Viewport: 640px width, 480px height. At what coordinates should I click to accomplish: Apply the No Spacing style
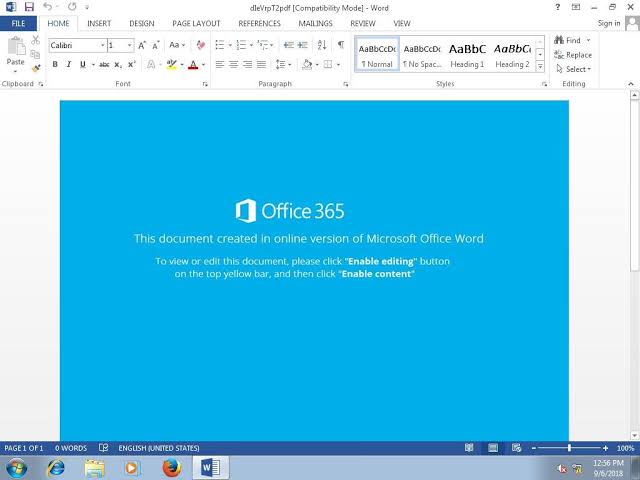(422, 55)
